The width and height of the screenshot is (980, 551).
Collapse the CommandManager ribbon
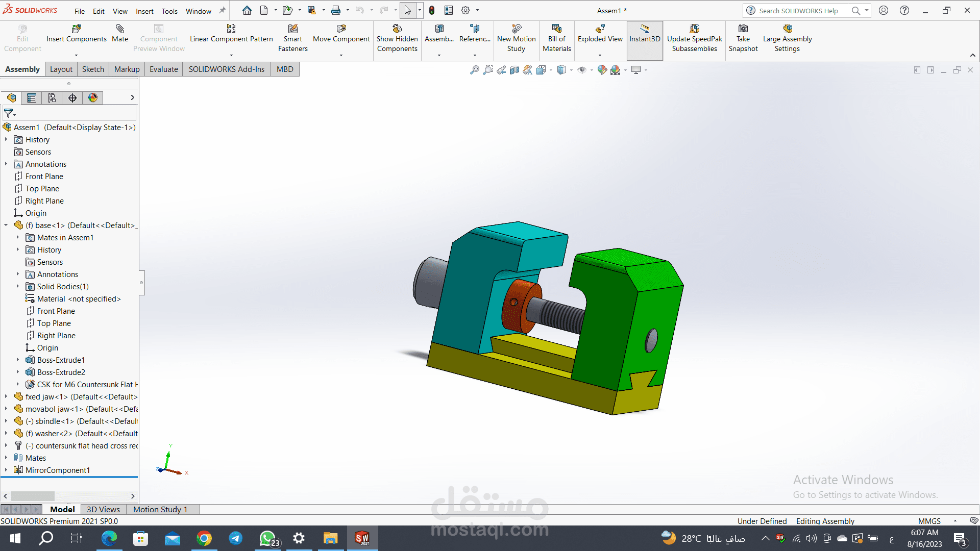click(x=972, y=55)
